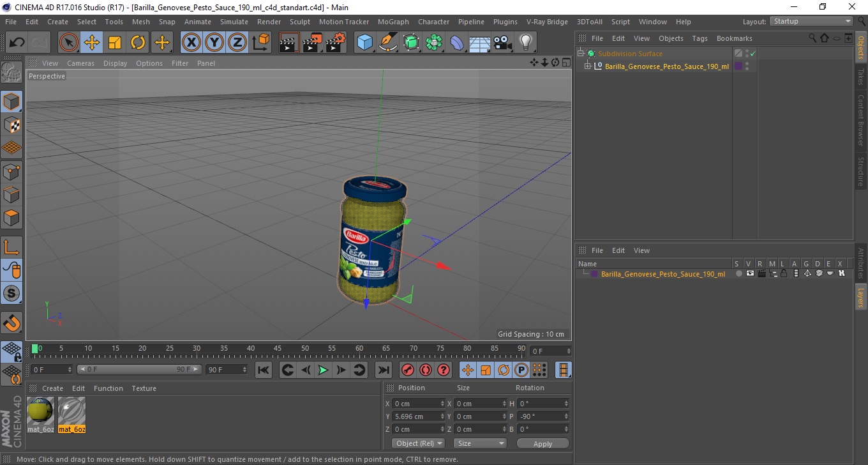868x465 pixels.
Task: Select the Live Selection arrow tool
Action: [69, 43]
